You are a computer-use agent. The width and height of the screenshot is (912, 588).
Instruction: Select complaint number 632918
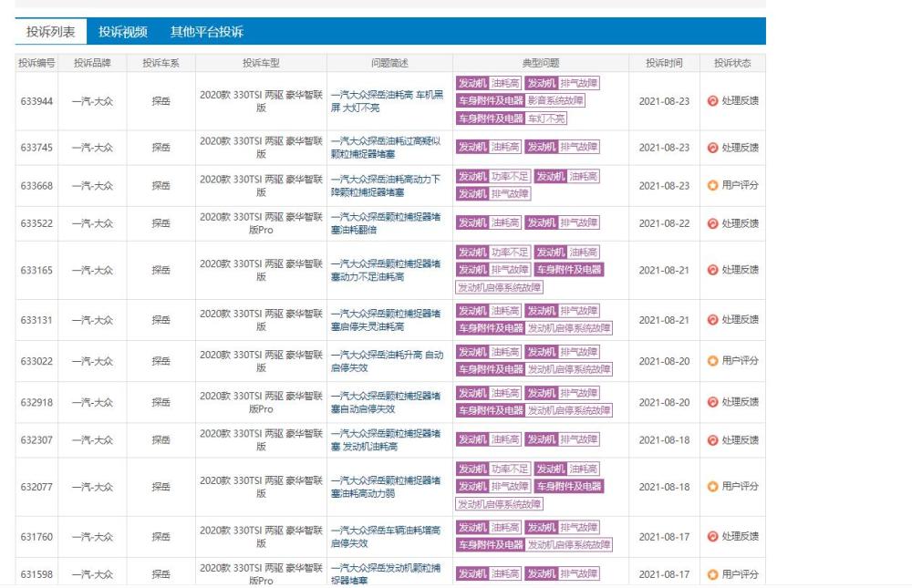36,402
